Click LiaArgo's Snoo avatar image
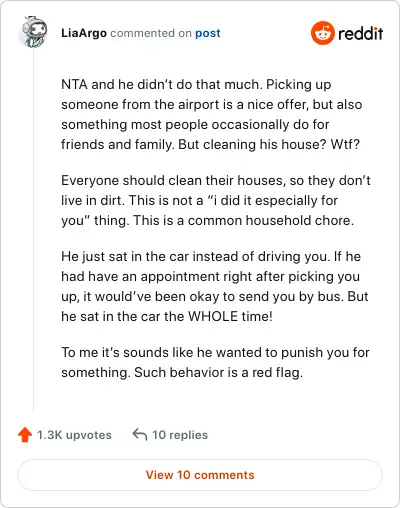The width and height of the screenshot is (400, 508). 34,32
